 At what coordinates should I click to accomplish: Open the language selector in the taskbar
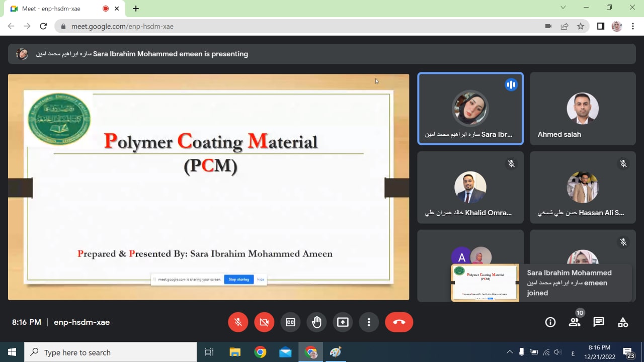pyautogui.click(x=573, y=352)
